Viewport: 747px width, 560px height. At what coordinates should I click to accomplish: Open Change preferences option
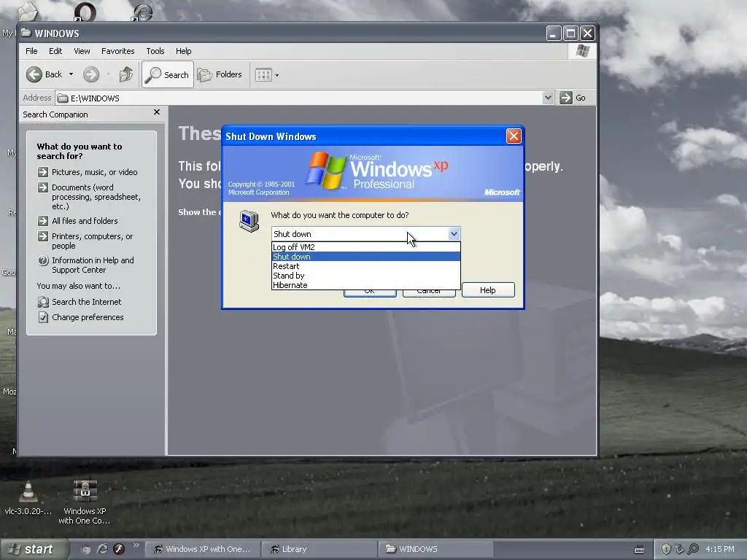click(88, 317)
